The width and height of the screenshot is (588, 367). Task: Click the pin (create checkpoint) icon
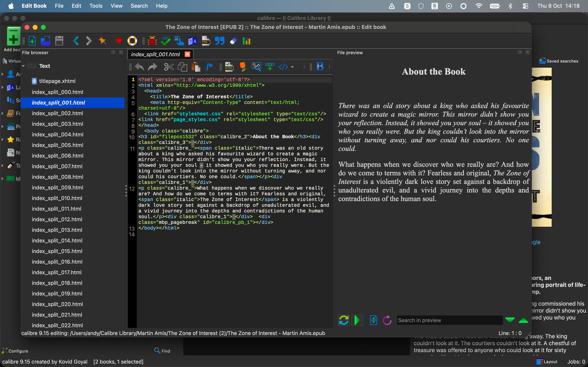[103, 41]
